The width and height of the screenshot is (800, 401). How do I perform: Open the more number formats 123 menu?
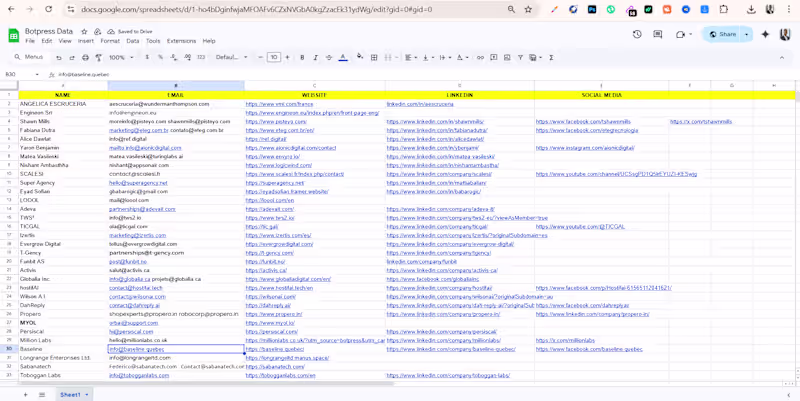(x=201, y=58)
